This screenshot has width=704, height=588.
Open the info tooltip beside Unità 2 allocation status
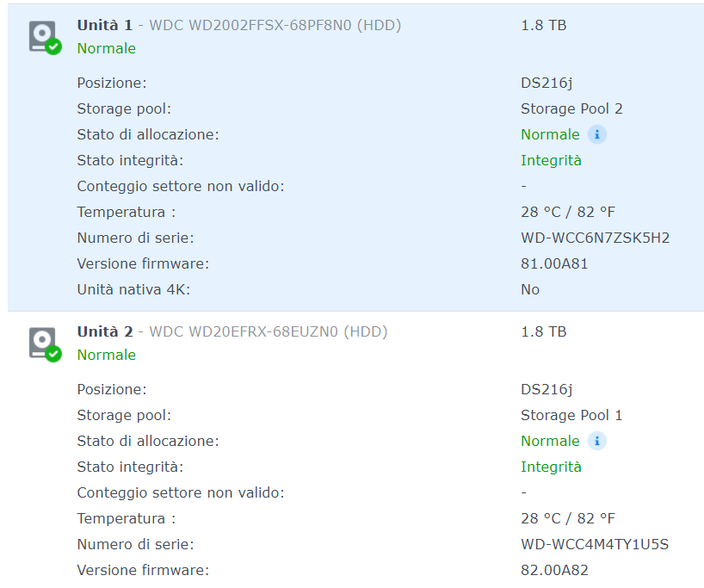pos(597,441)
